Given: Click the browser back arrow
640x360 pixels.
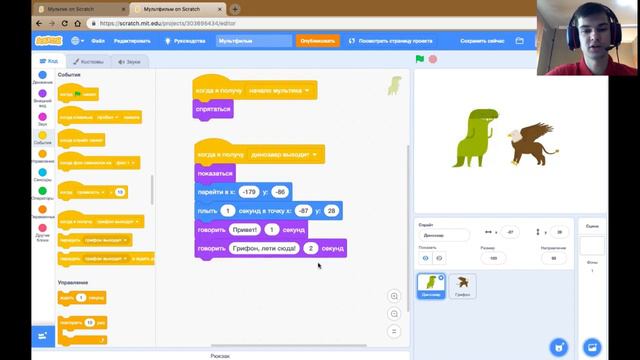Looking at the screenshot, I should pyautogui.click(x=39, y=23).
